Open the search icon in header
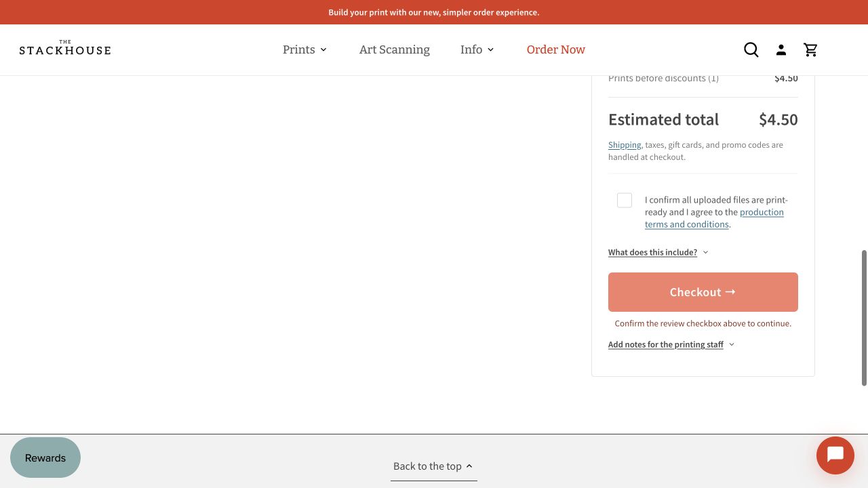 coord(751,49)
